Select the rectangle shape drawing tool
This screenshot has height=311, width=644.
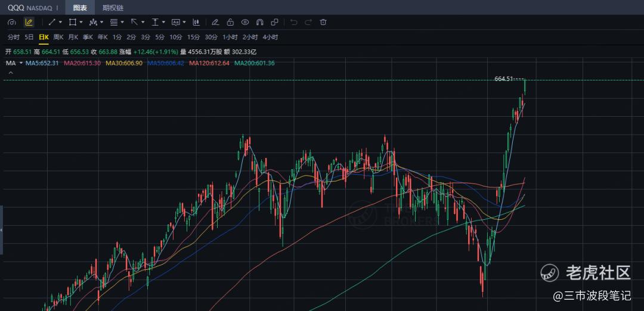click(x=73, y=22)
